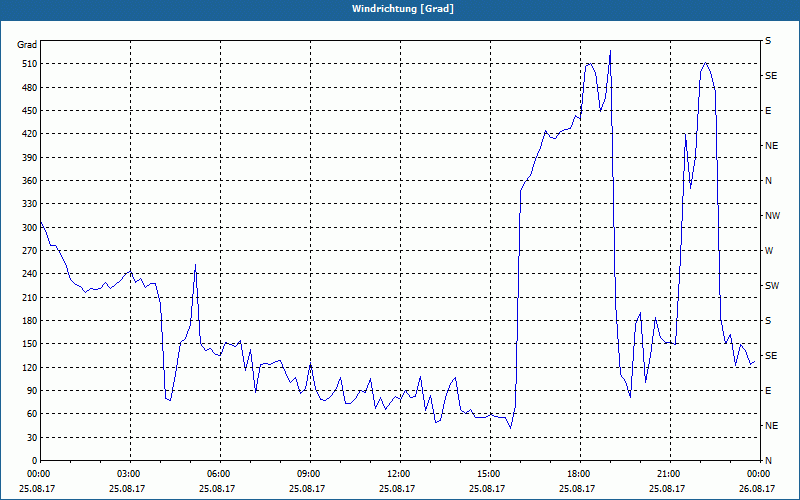
Task: Select the NE compass label level with 390
Action: click(x=771, y=146)
